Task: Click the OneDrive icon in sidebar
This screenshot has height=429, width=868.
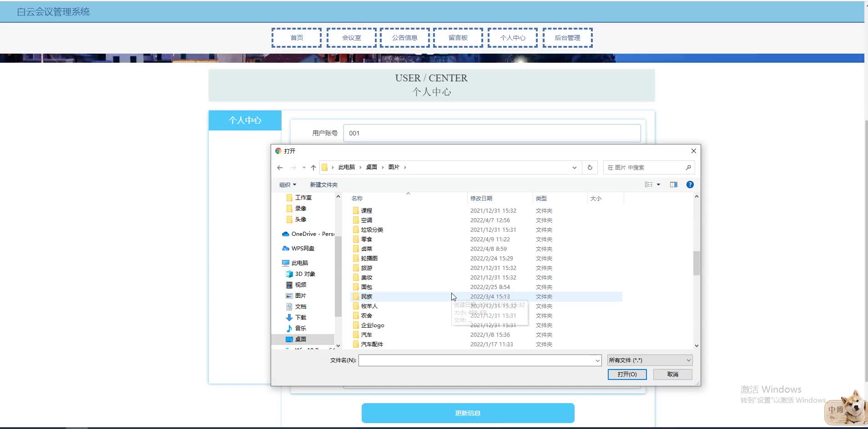Action: tap(285, 234)
